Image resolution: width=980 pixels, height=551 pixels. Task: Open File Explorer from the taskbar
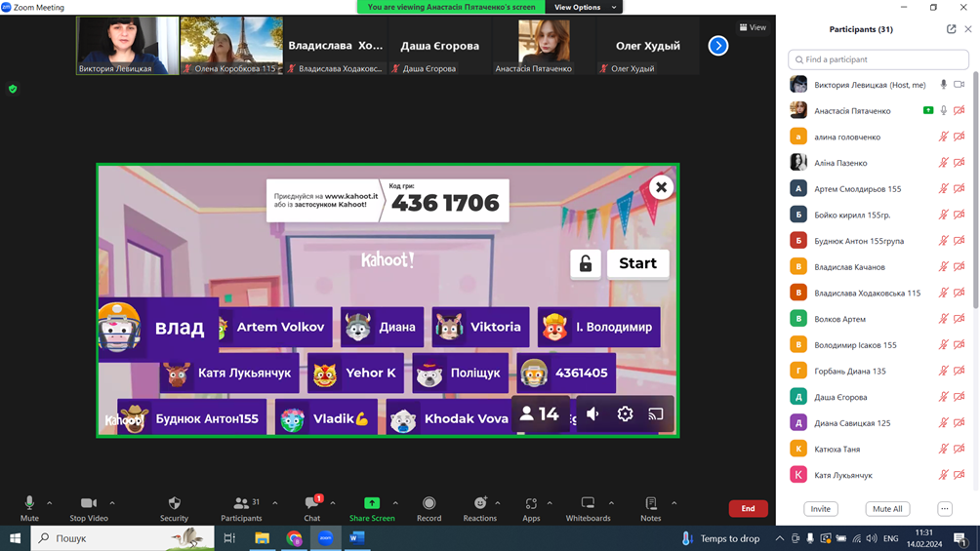(x=262, y=538)
